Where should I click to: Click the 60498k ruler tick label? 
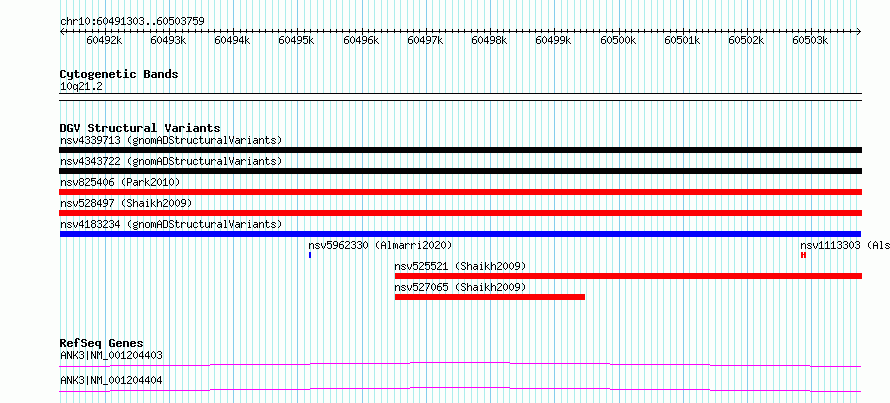point(489,40)
